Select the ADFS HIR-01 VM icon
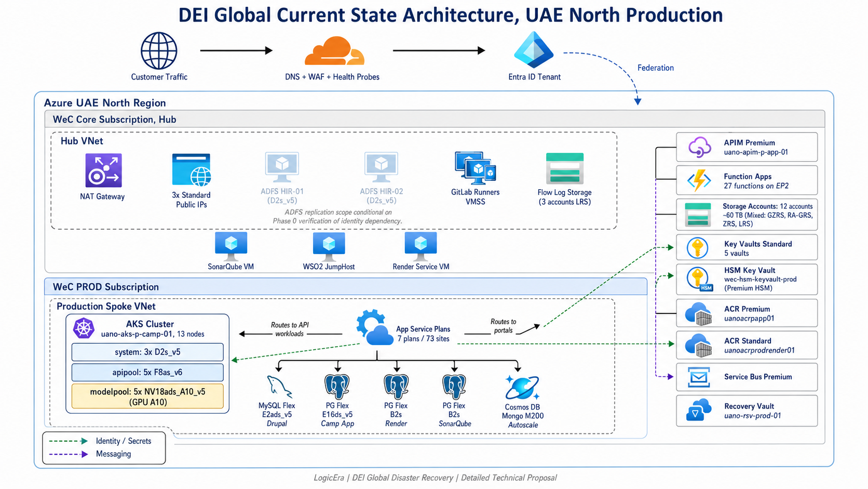The image size is (868, 489). 282,168
